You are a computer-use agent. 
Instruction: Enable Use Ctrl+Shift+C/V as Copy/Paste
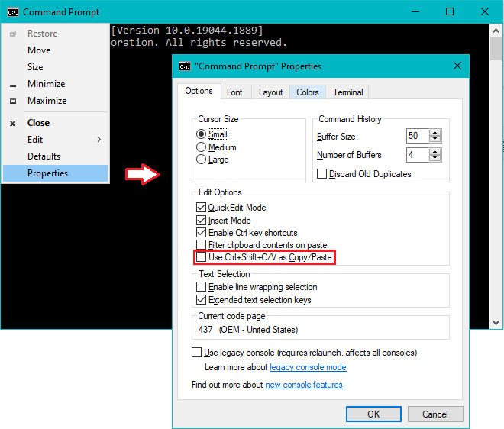(x=201, y=257)
